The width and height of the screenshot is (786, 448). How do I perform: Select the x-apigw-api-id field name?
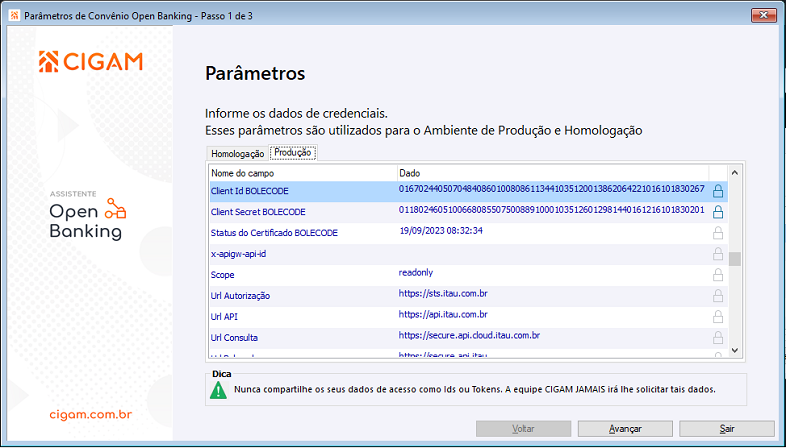coord(238,254)
